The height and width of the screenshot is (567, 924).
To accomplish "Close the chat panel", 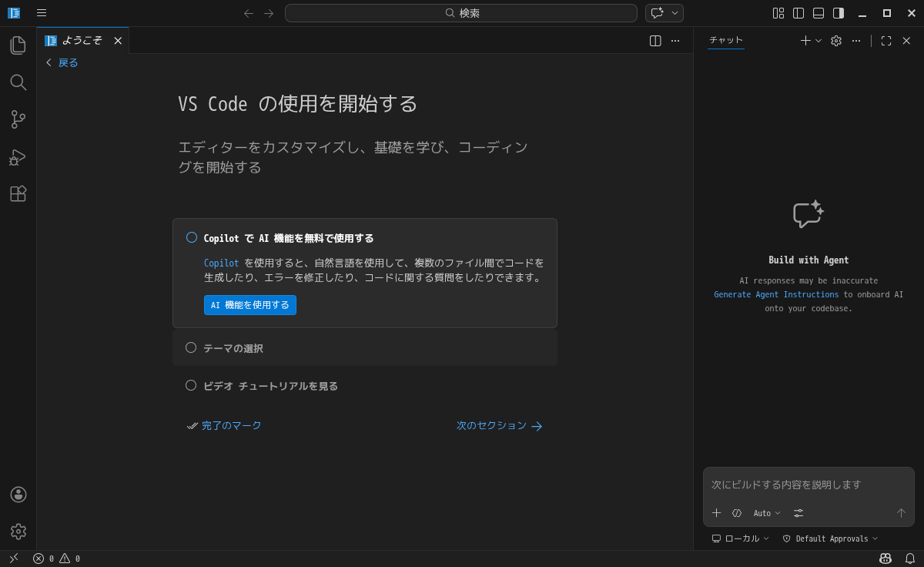I will click(x=906, y=41).
